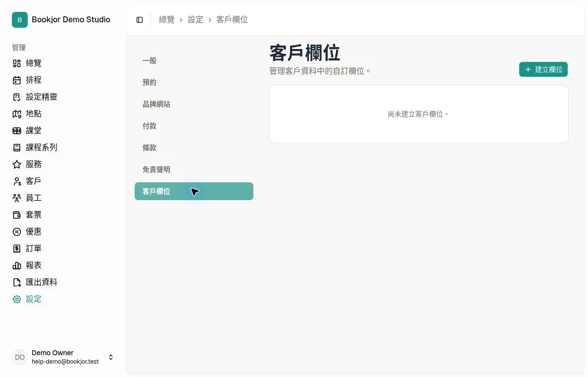Click the 地點 map icon
The height and width of the screenshot is (377, 588).
click(17, 114)
